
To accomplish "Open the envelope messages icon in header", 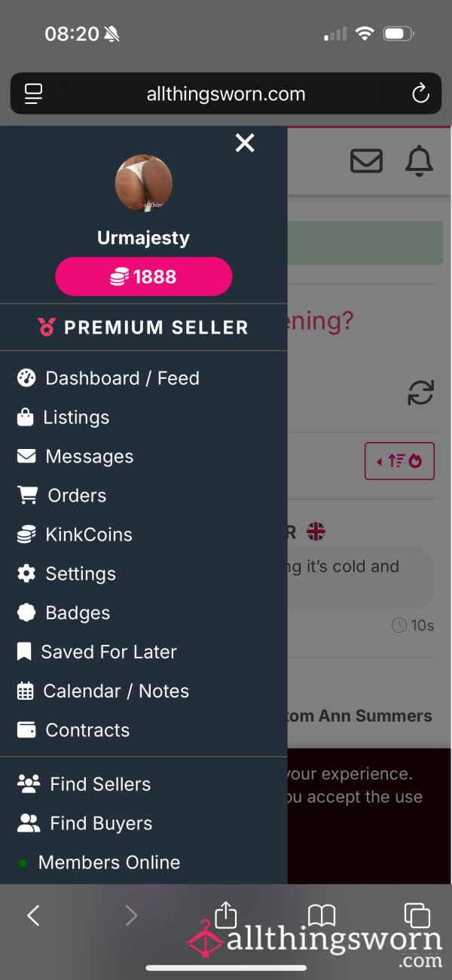I will click(367, 161).
